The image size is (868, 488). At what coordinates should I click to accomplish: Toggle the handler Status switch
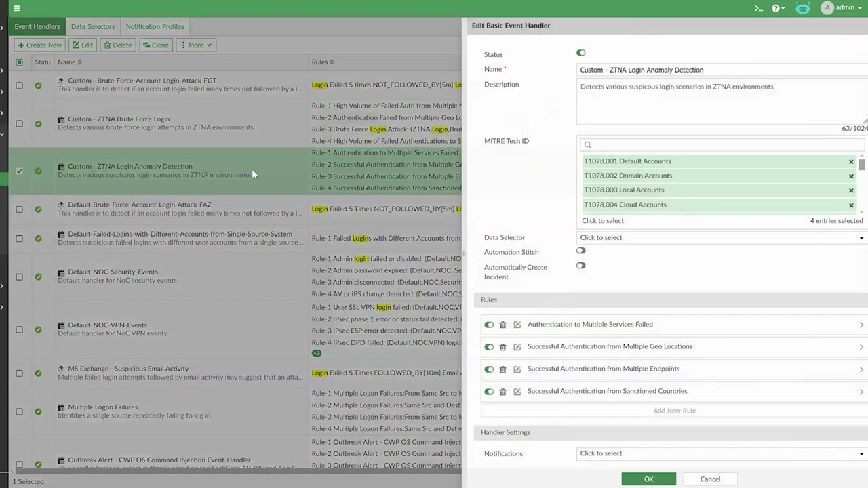click(x=581, y=53)
